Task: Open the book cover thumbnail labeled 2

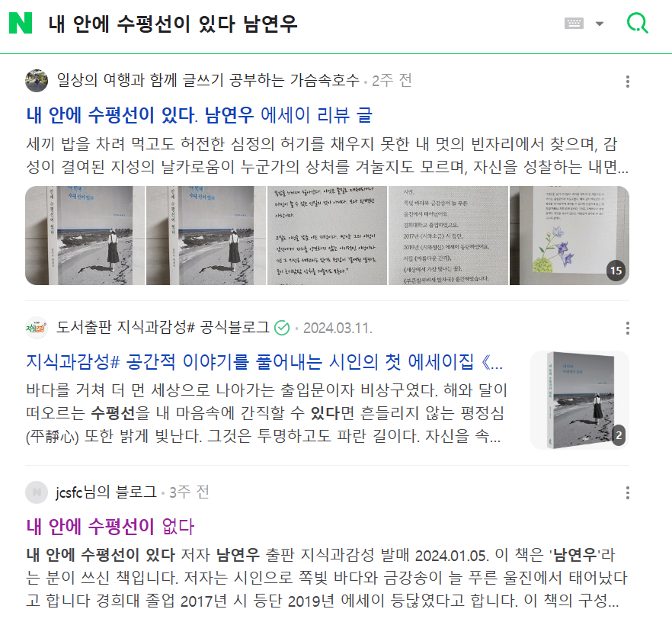Action: pyautogui.click(x=580, y=400)
